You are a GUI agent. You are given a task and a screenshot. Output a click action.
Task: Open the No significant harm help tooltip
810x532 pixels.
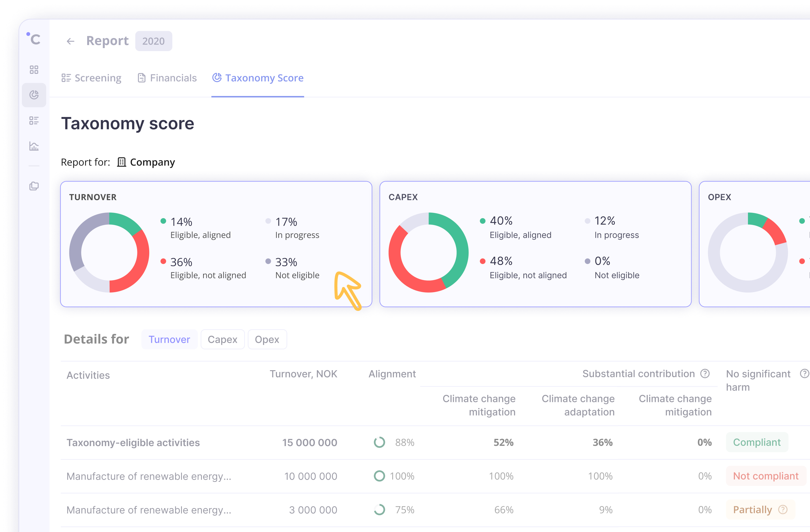coord(805,374)
